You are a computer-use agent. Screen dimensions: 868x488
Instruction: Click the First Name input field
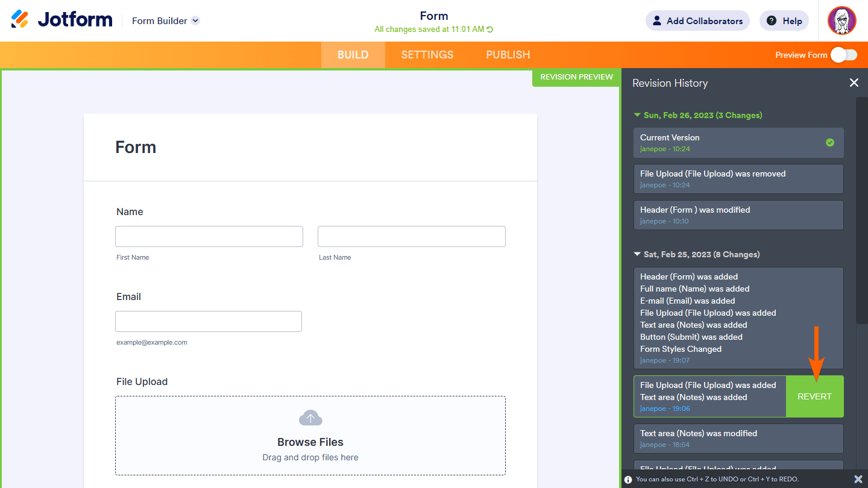(x=209, y=236)
